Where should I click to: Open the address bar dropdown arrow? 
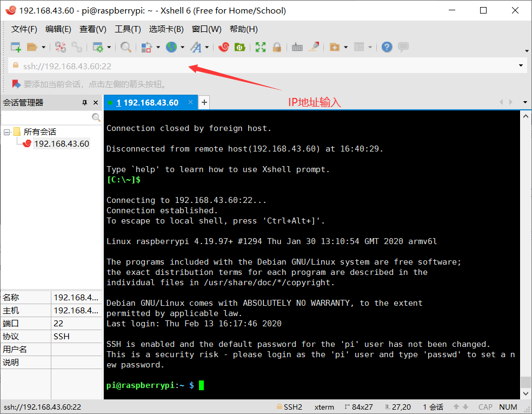(x=520, y=65)
